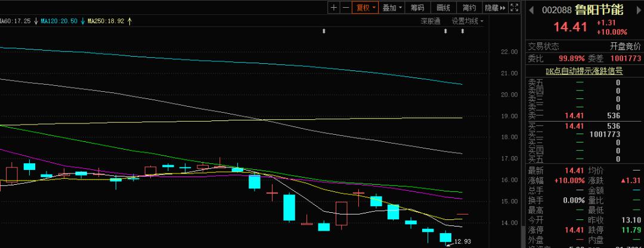Click the 19.00 price axis label

[509, 116]
